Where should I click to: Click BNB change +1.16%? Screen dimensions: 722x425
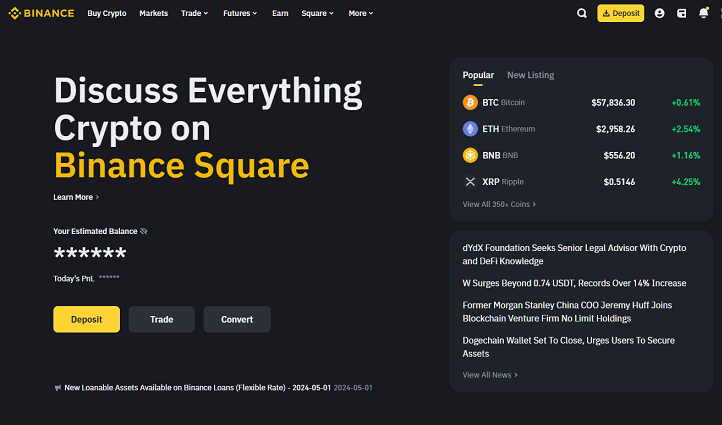686,155
